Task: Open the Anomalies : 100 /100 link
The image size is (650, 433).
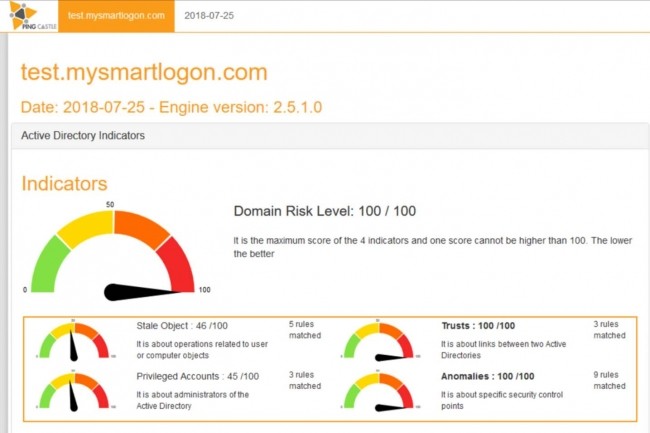Action: (x=488, y=376)
